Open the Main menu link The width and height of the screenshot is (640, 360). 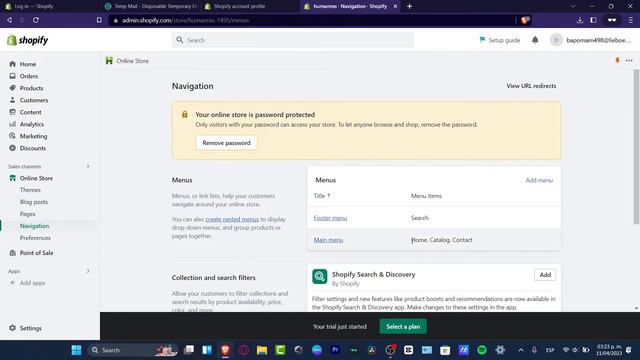point(328,240)
